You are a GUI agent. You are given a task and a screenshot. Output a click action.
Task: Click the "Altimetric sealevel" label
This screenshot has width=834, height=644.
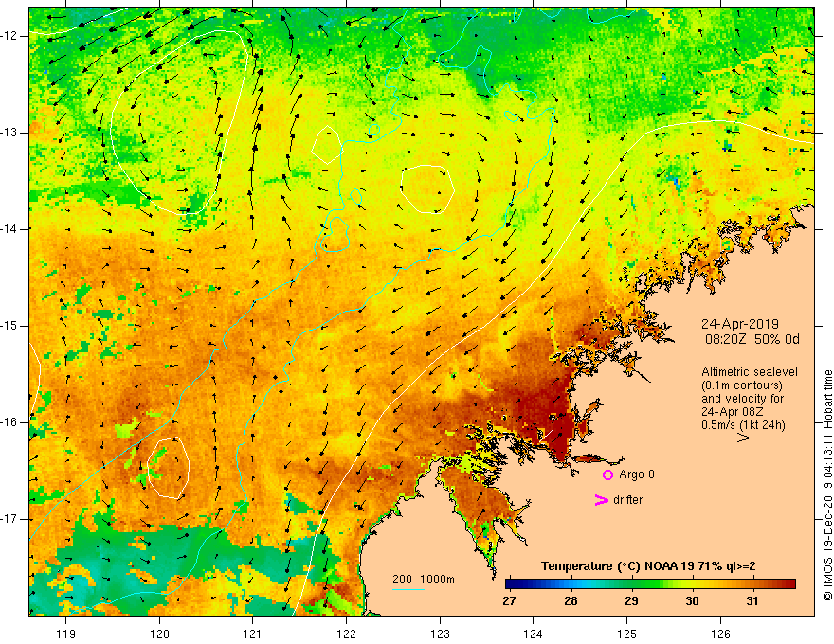point(749,372)
